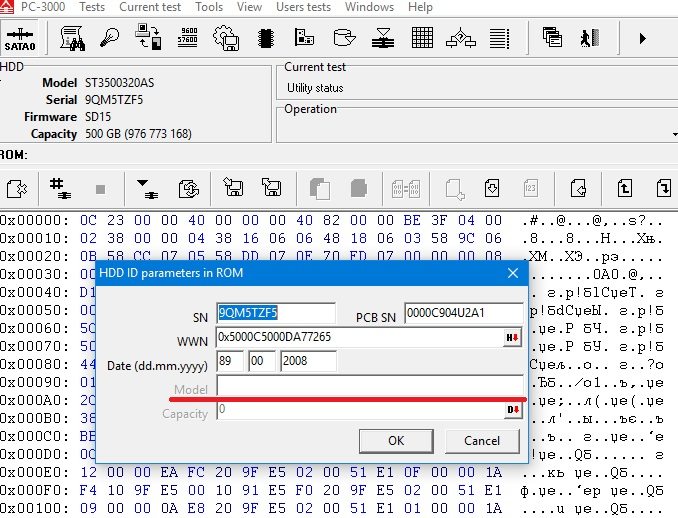Click the gear with floppy disk icon
The image size is (678, 518).
click(226, 38)
